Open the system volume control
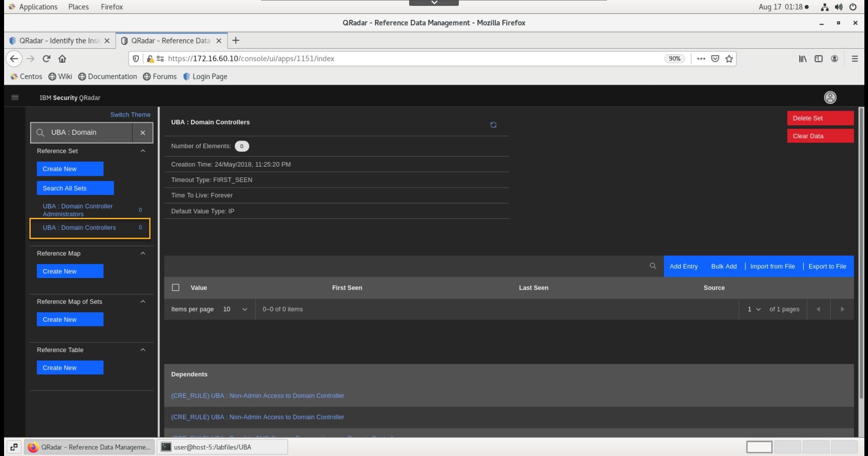This screenshot has width=868, height=456. point(839,7)
